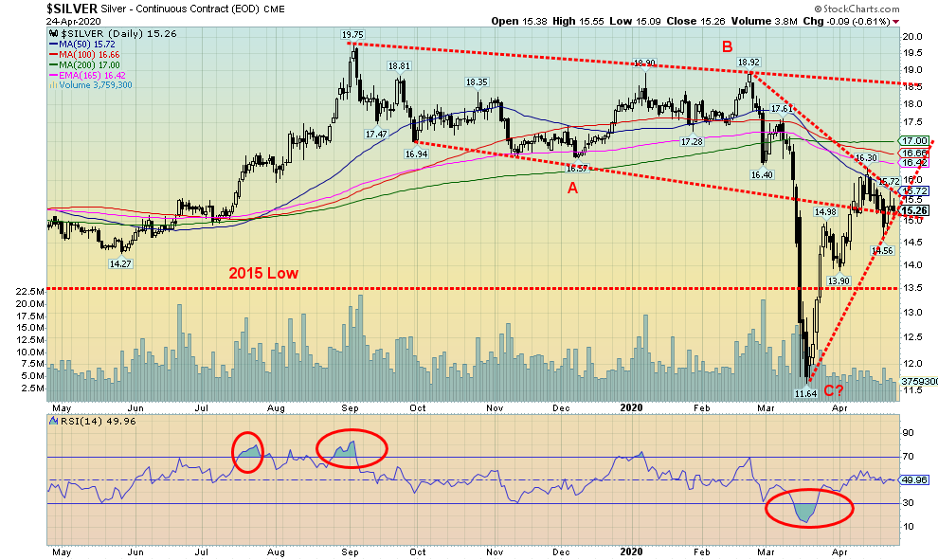Image resolution: width=938 pixels, height=560 pixels.
Task: Click the 11.64 low price label
Action: coord(804,391)
